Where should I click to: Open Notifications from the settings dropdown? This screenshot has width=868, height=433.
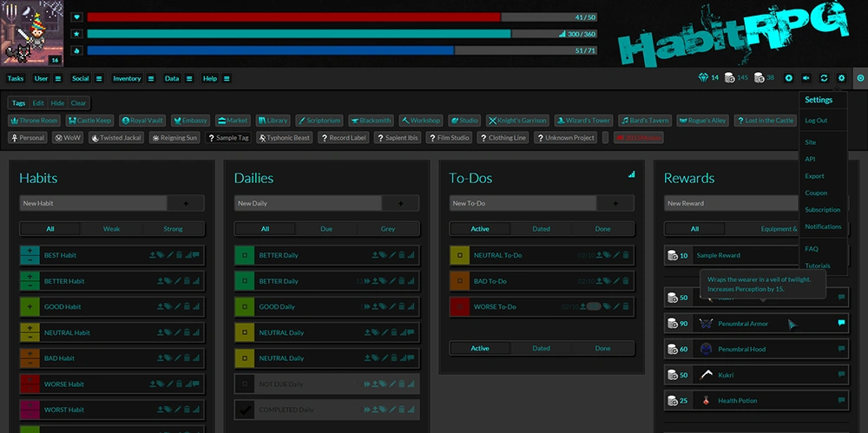823,226
